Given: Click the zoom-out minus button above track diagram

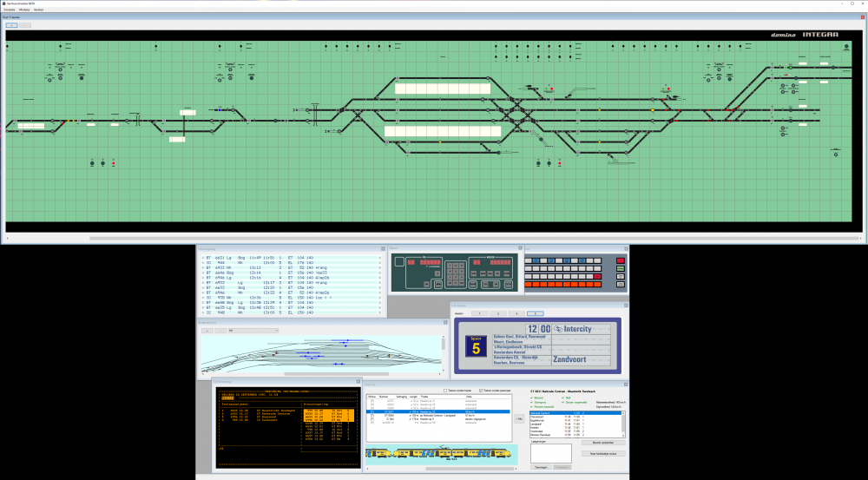Looking at the screenshot, I should [x=25, y=25].
